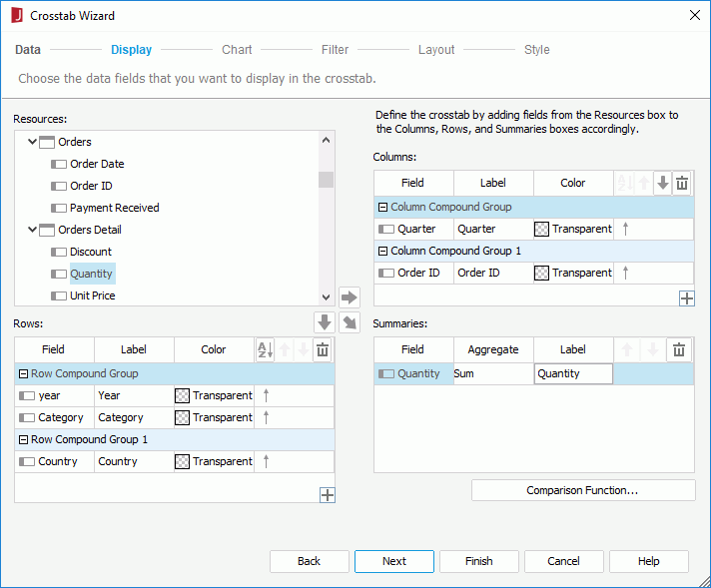Image resolution: width=711 pixels, height=588 pixels.
Task: Click the Resources scrollbar up arrow
Action: (x=326, y=140)
